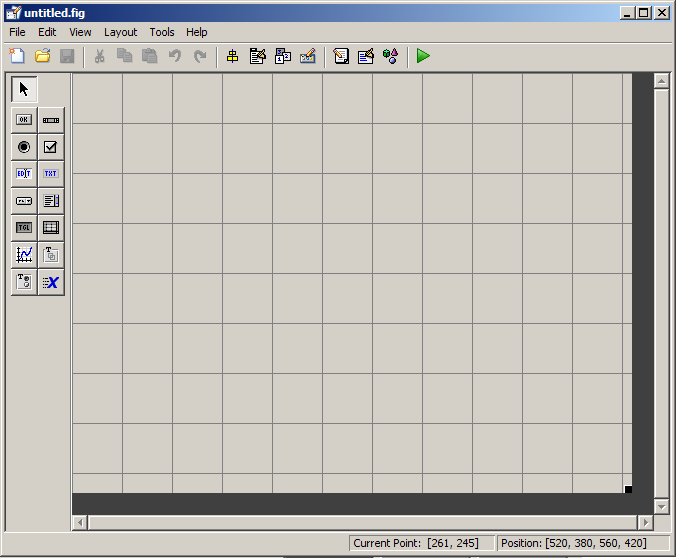The width and height of the screenshot is (676, 558).
Task: Open the Align Objects tool
Action: click(232, 56)
